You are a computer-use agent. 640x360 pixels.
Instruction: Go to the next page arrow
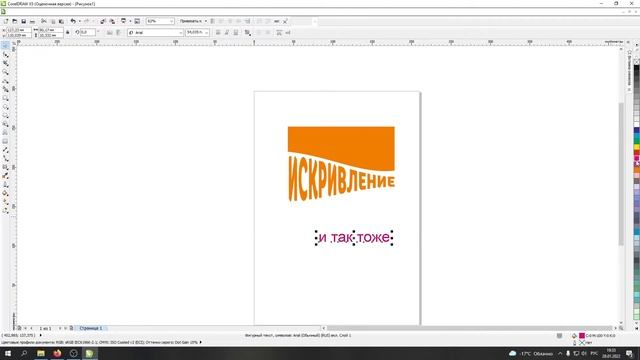click(60, 328)
